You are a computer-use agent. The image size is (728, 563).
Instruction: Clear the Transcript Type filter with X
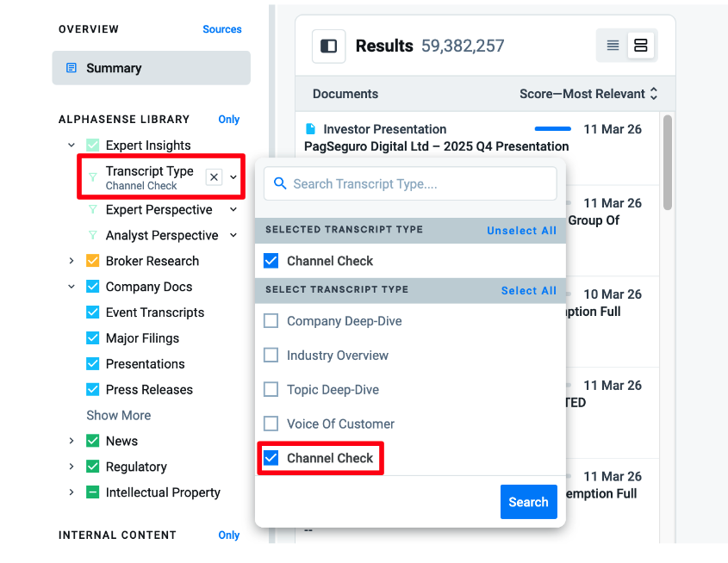(214, 176)
